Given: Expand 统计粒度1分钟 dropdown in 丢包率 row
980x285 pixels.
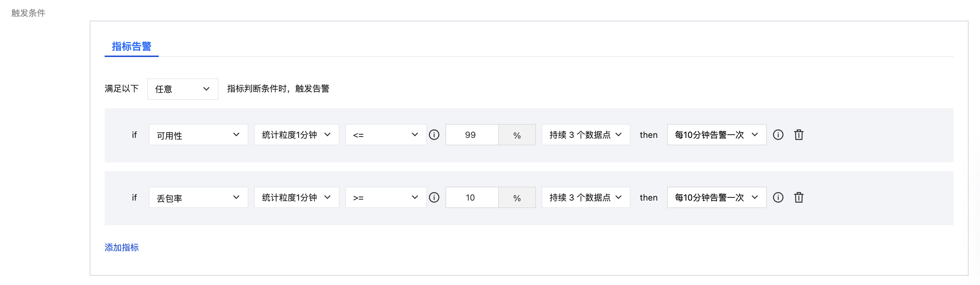Looking at the screenshot, I should pos(296,197).
